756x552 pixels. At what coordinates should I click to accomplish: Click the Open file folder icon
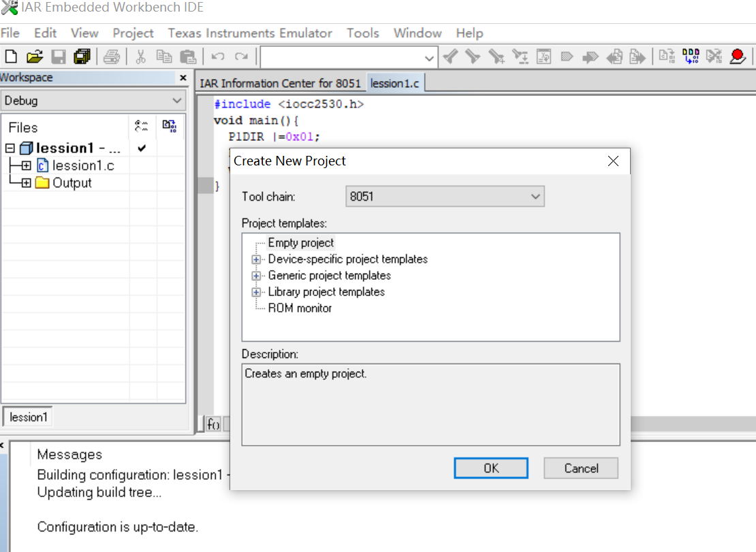[x=34, y=57]
